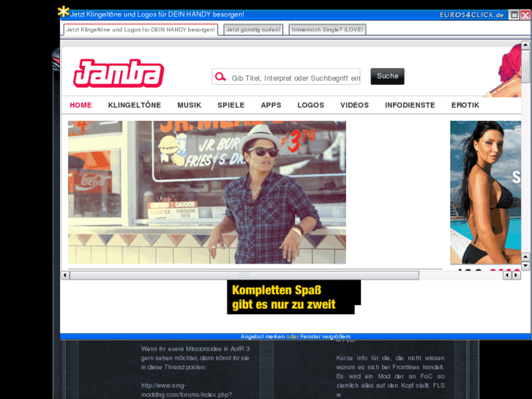Open the KLINGELTÖNE menu item
Image resolution: width=532 pixels, height=399 pixels.
coord(135,105)
